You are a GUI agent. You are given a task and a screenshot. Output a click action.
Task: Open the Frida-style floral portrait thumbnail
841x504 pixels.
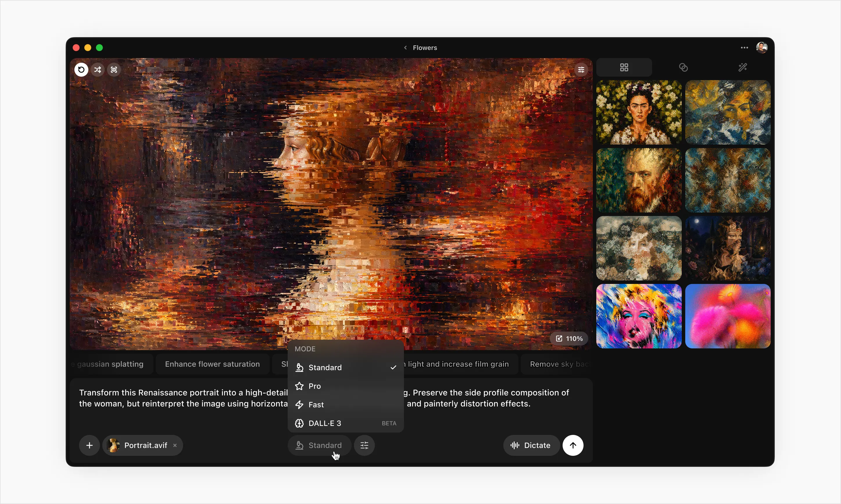pyautogui.click(x=639, y=112)
